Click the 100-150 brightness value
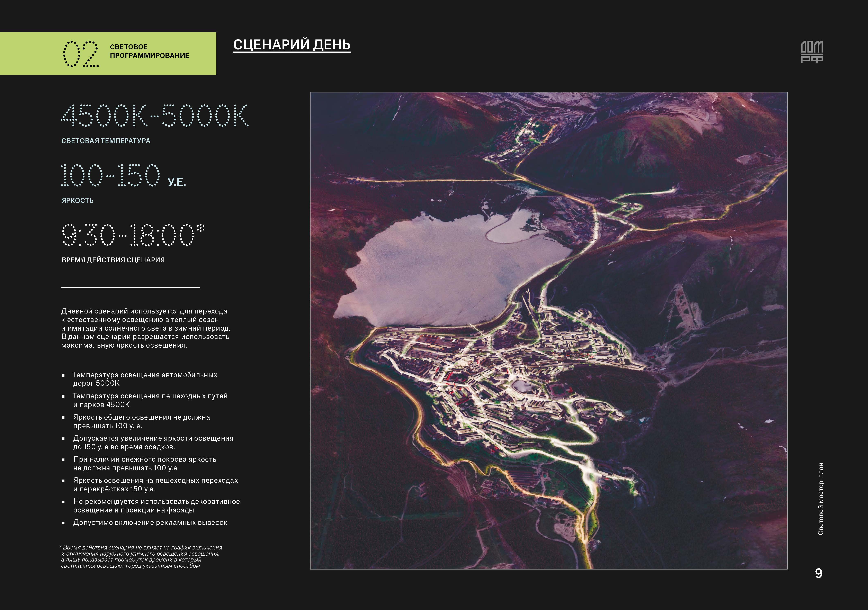 110,175
